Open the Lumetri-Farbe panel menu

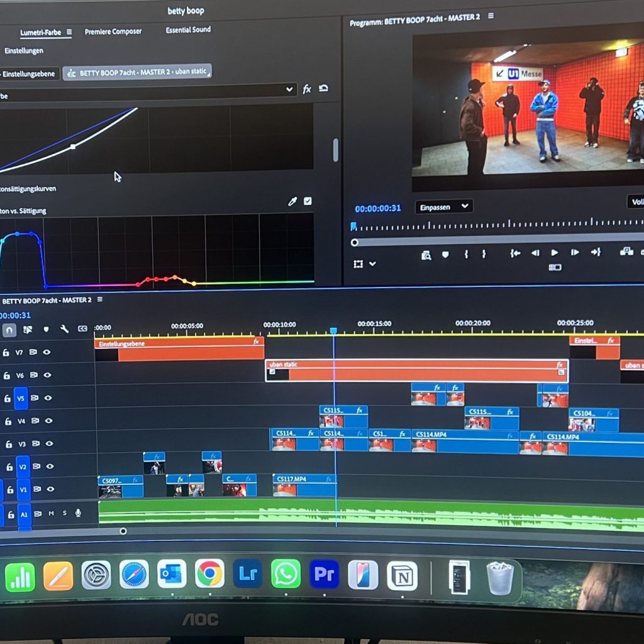point(69,32)
